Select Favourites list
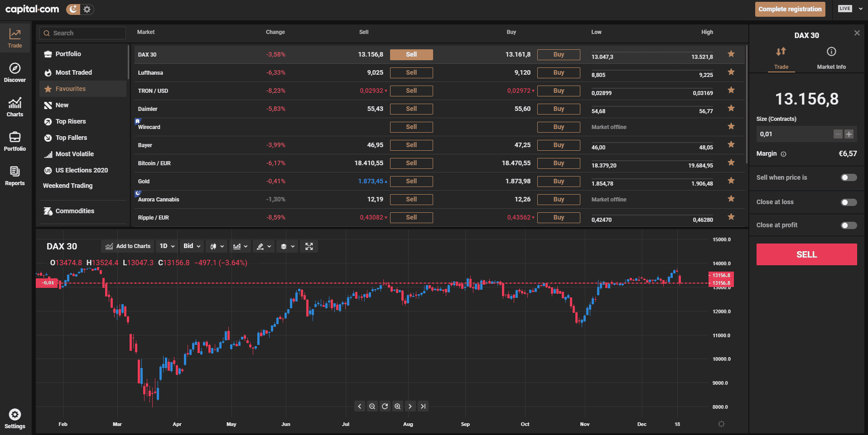Image resolution: width=868 pixels, height=435 pixels. pos(83,89)
